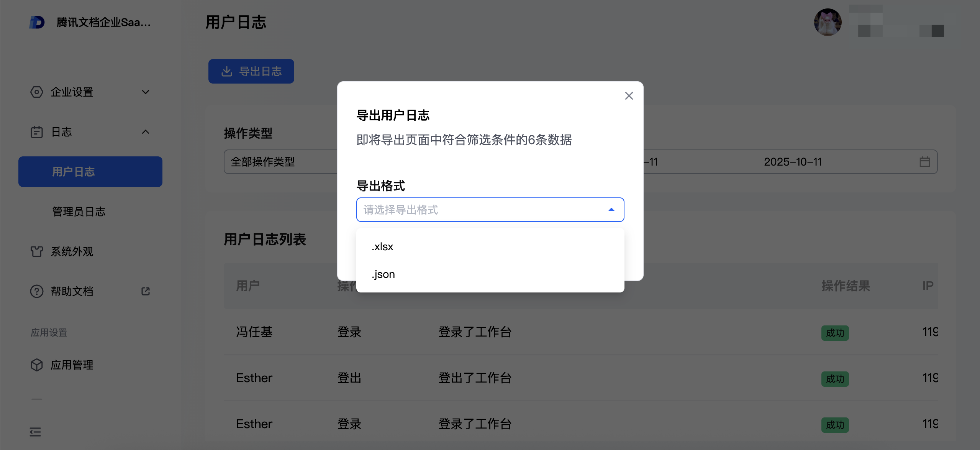Image resolution: width=980 pixels, height=450 pixels.
Task: Open 管理员日志 in sidebar
Action: pyautogui.click(x=79, y=212)
